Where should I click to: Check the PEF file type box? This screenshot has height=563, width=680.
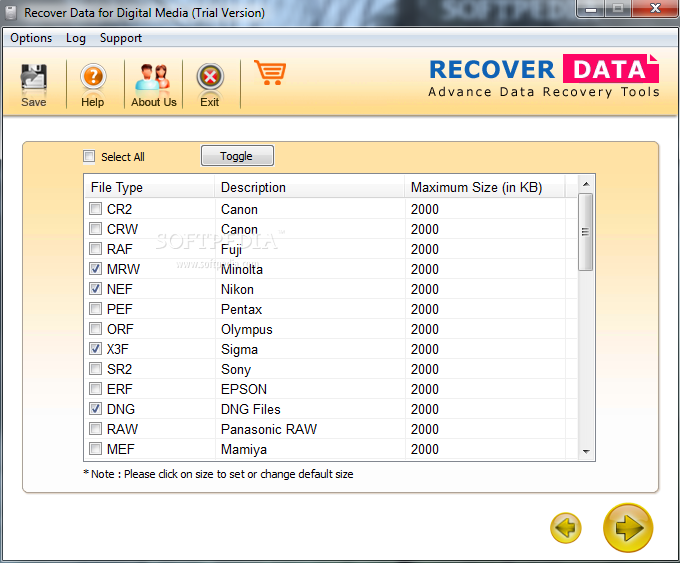point(95,308)
